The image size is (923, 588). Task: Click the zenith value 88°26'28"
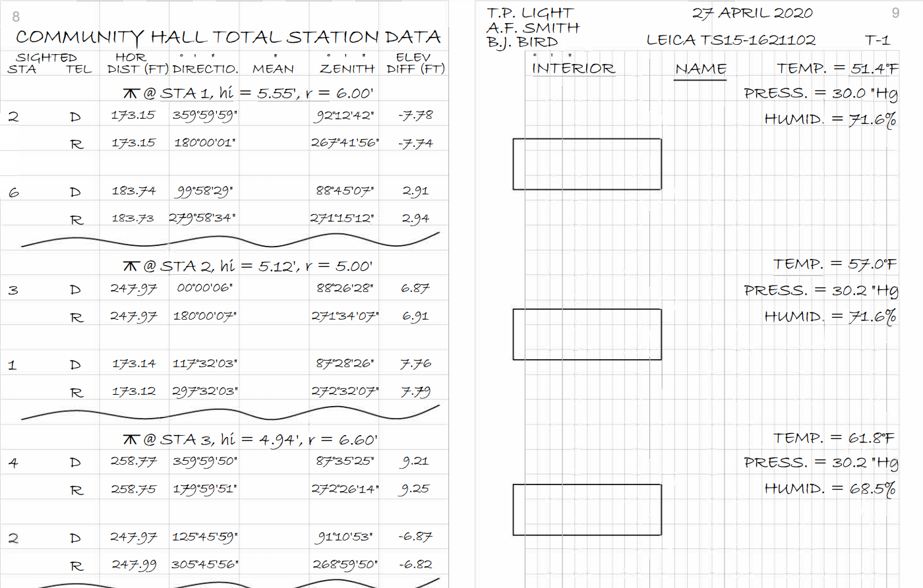pos(345,288)
